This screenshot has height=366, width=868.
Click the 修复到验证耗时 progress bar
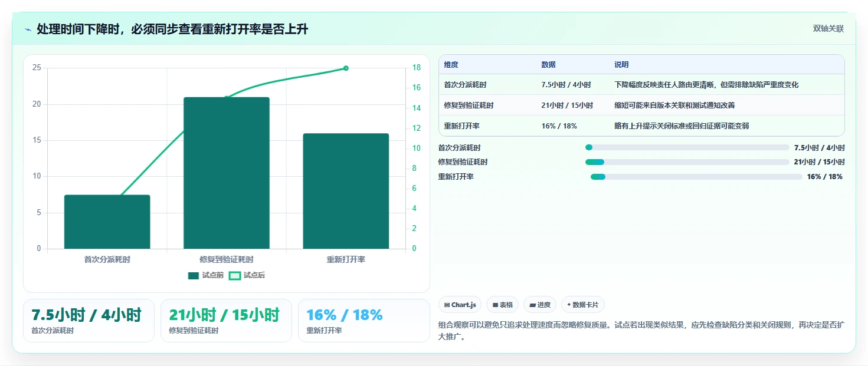(687, 162)
